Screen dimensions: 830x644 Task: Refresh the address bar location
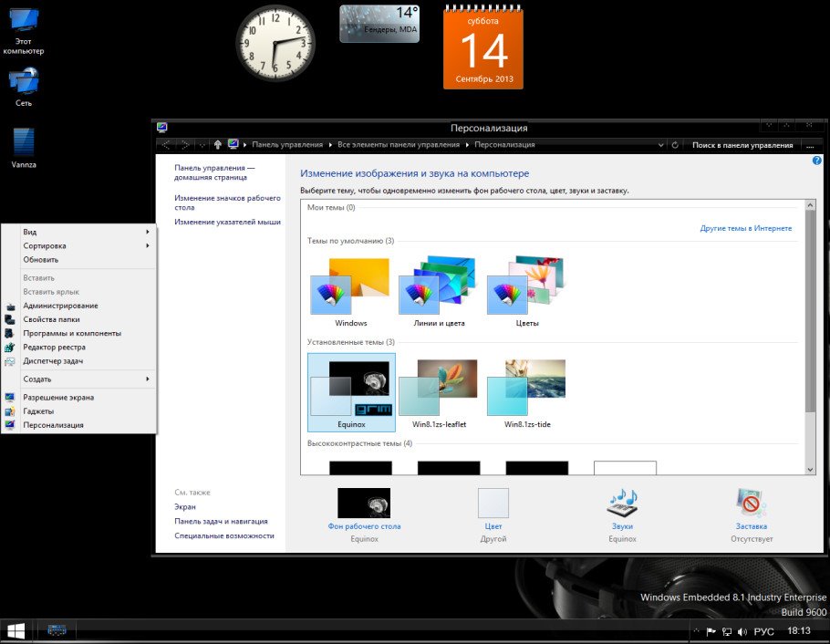coord(674,145)
